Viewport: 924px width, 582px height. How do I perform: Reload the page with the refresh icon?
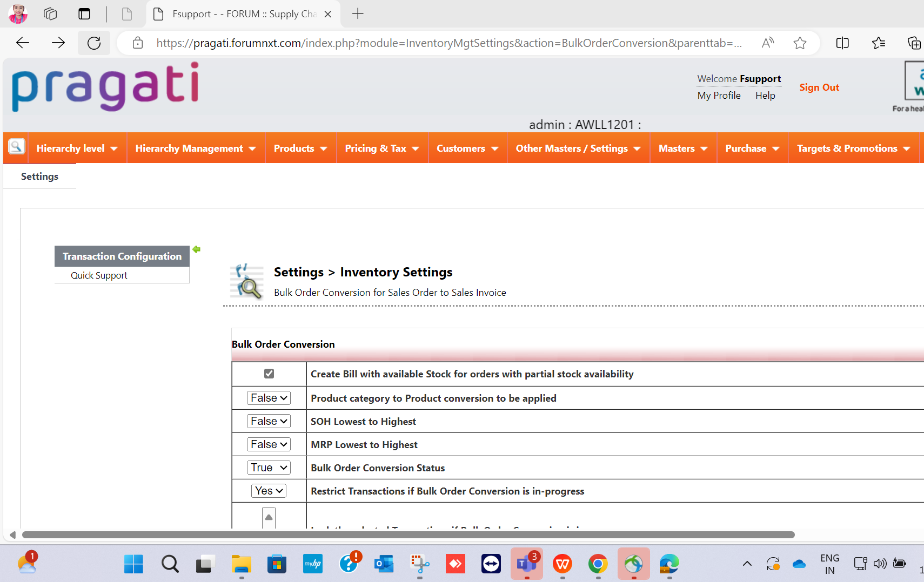tap(94, 43)
